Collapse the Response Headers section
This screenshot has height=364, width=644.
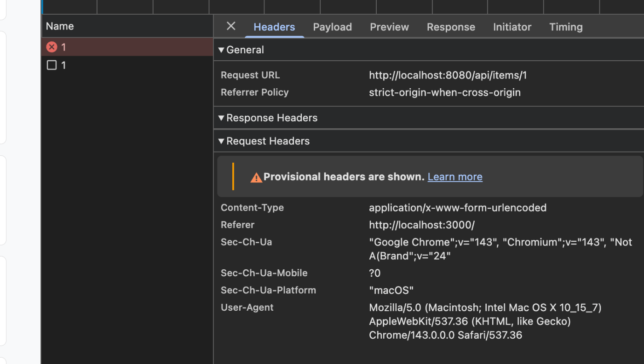[x=221, y=118]
